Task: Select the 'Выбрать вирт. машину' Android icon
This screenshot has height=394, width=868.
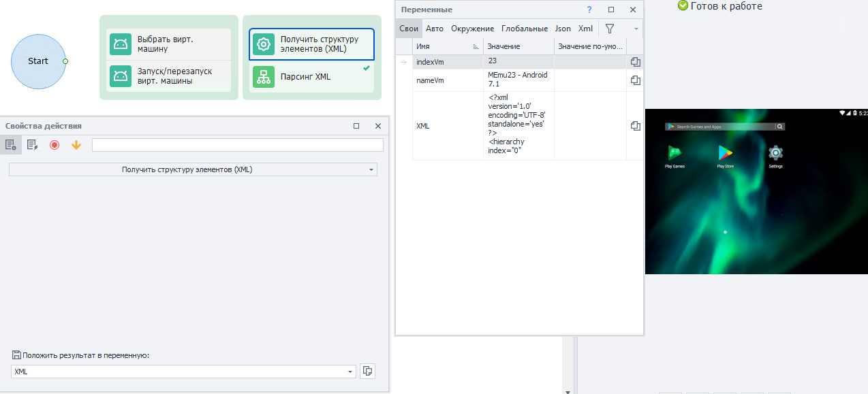Action: pos(121,44)
